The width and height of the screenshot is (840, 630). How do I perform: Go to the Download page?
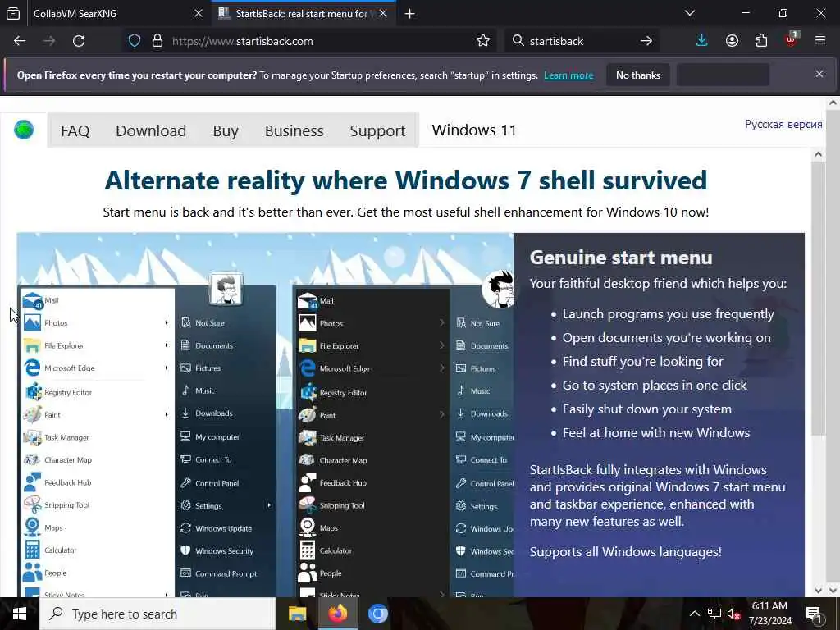[x=151, y=130]
